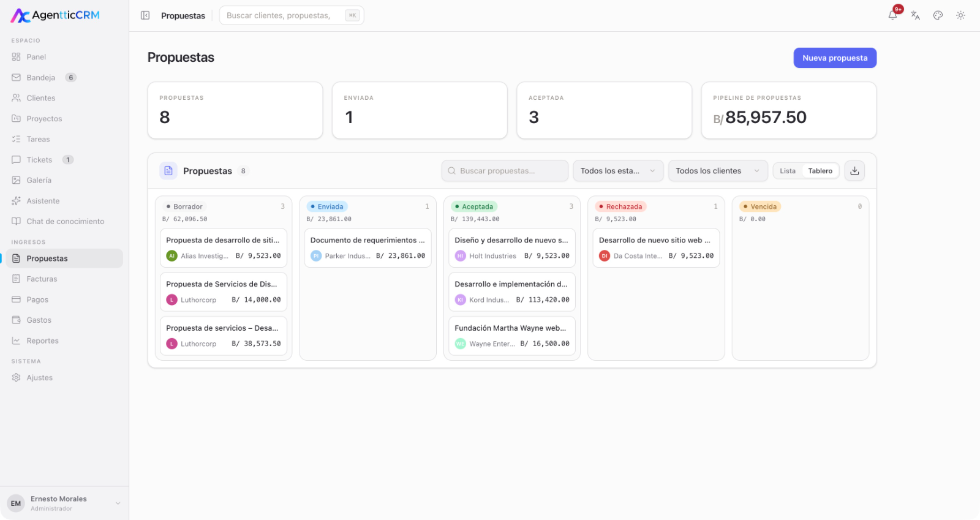Viewport: 980px width, 520px height.
Task: Open Facturas in the sidebar
Action: 64,279
